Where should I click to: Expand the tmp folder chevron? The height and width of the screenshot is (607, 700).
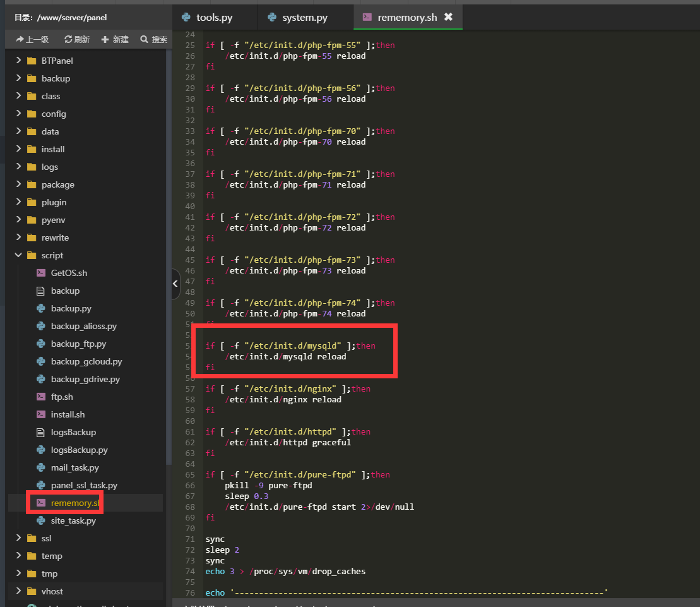18,574
